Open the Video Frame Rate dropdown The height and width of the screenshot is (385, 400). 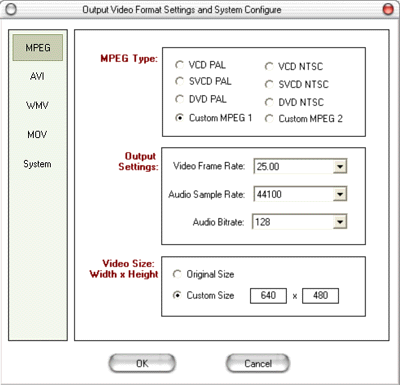340,166
